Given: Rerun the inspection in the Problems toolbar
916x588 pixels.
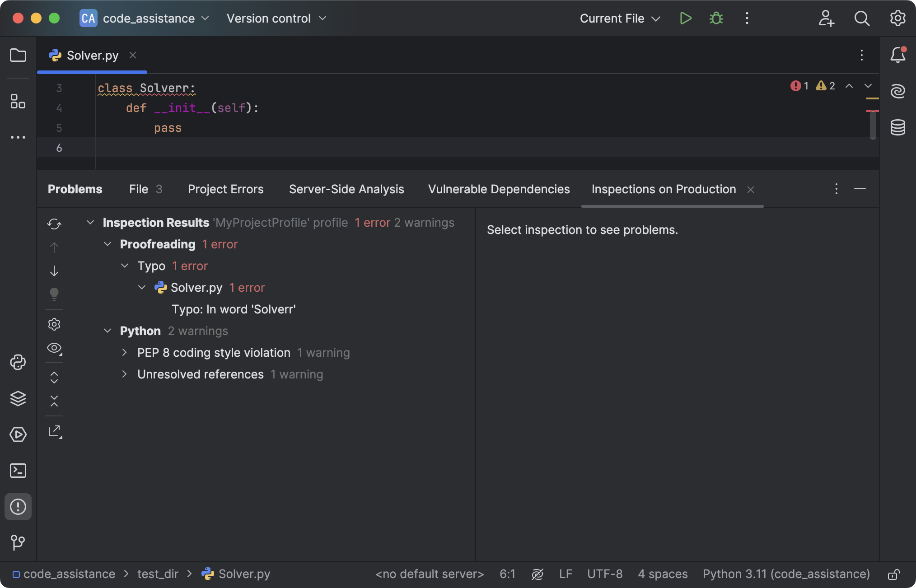Looking at the screenshot, I should tap(54, 224).
